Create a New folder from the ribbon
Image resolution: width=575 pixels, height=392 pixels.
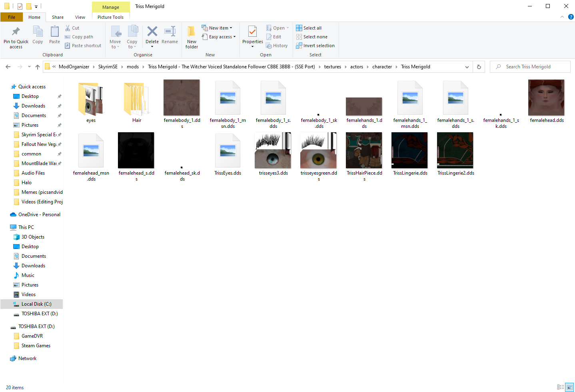tap(192, 37)
